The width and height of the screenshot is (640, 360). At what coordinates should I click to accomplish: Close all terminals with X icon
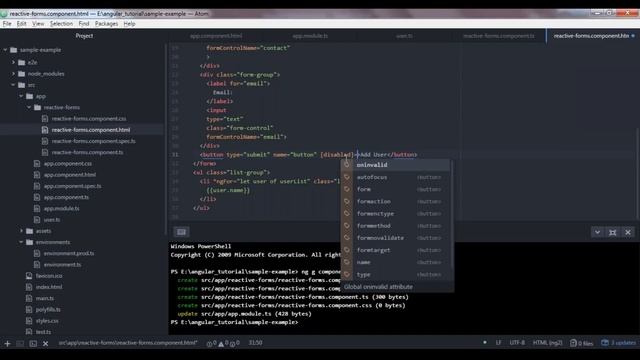point(45,344)
